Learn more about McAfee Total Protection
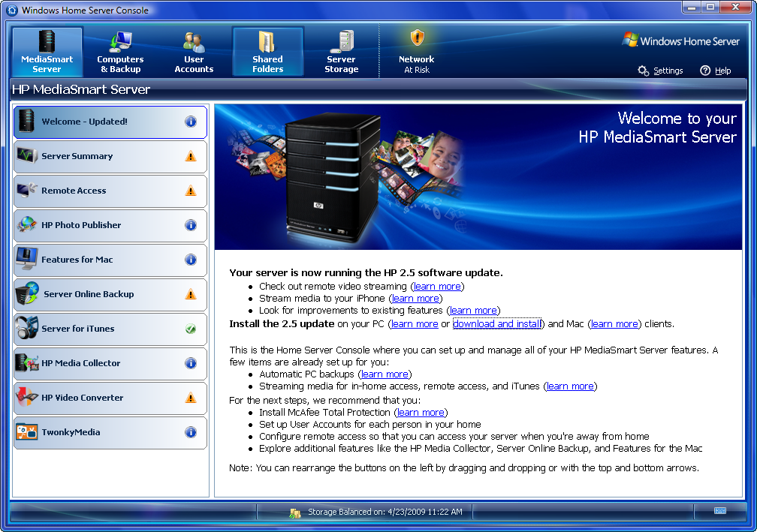Screen dimensions: 757x532 point(421,413)
